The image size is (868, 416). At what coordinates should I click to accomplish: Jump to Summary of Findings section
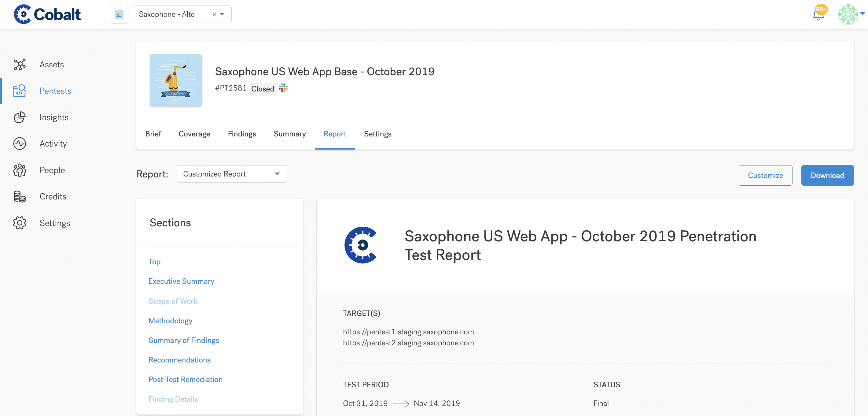(x=184, y=340)
